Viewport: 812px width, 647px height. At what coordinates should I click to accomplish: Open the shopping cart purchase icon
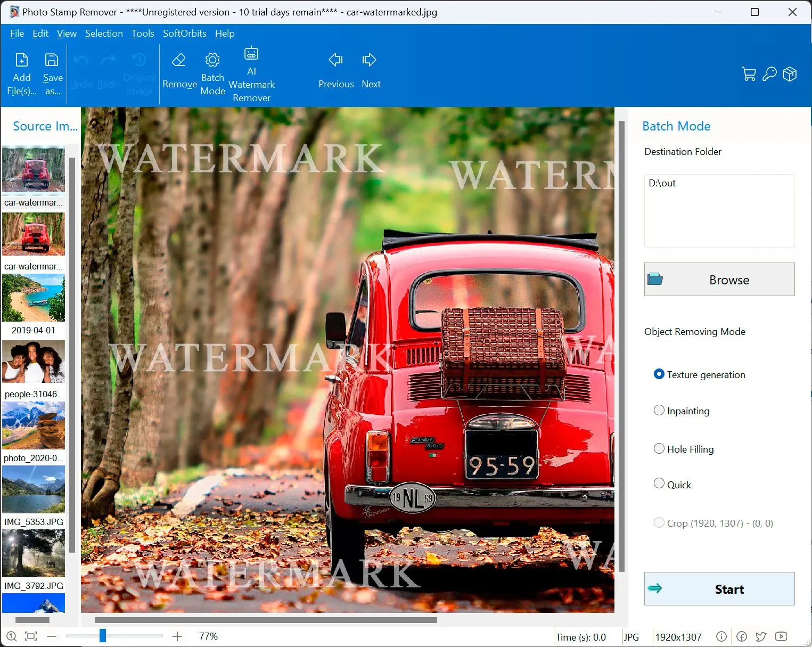(749, 74)
